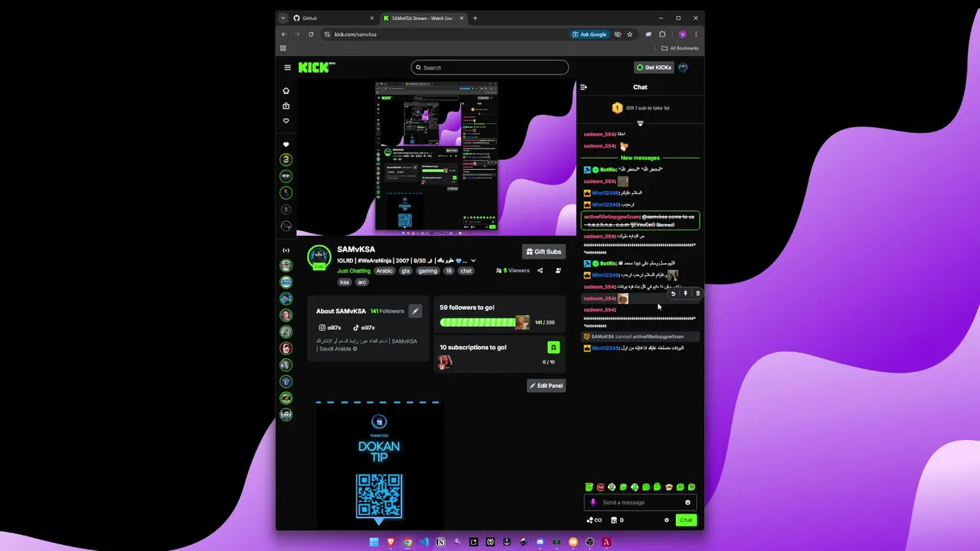Open TikTok link oiil7x
This screenshot has width=980, height=551.
click(x=364, y=328)
